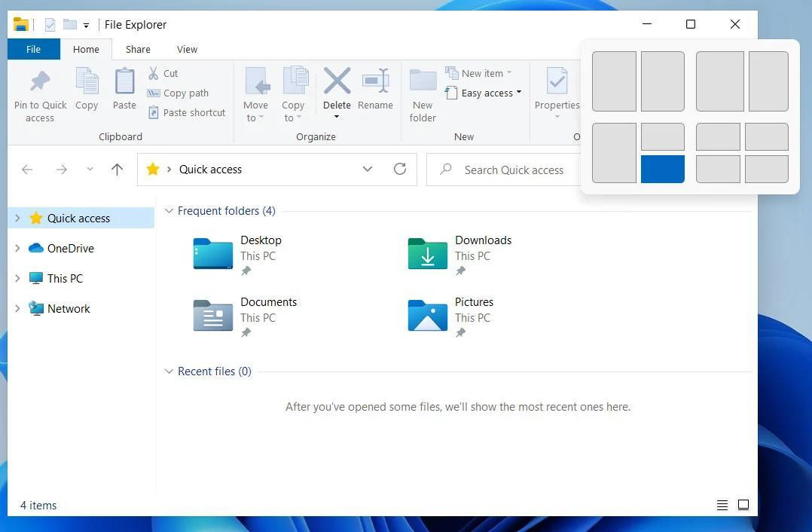Switch to large thumbnails view
812x532 pixels.
[x=743, y=505]
